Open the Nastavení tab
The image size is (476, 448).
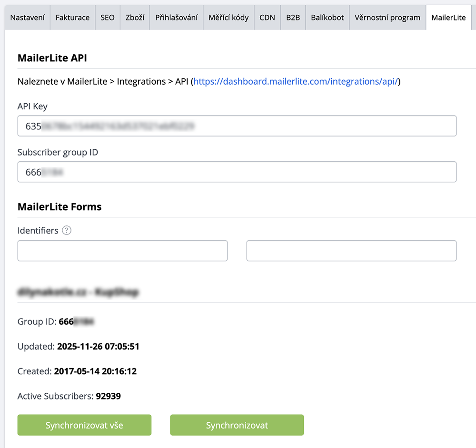pos(27,18)
